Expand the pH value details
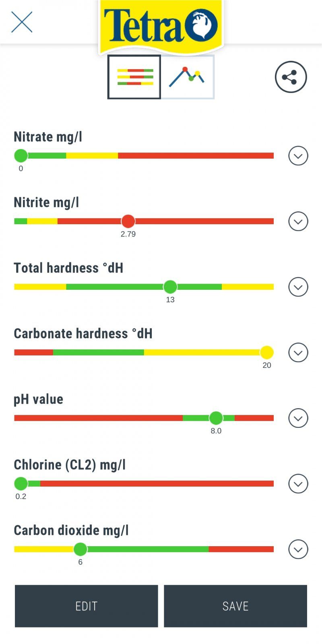This screenshot has width=322, height=644. [x=298, y=418]
